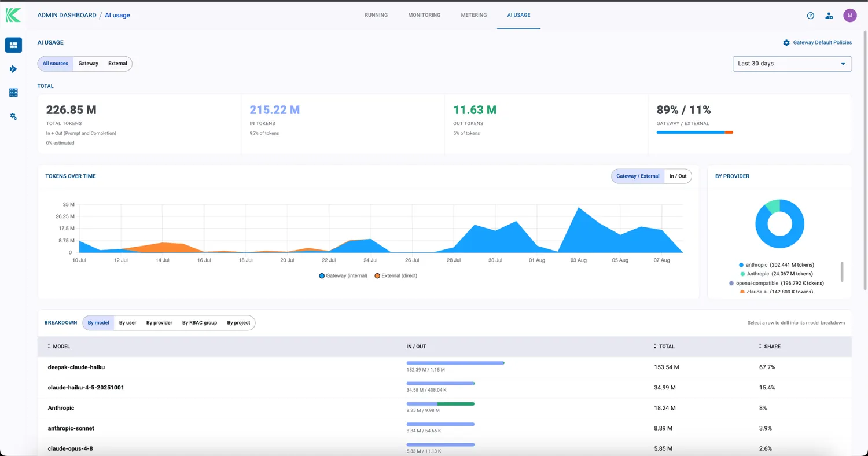Click the Gateway Default Policies gear icon

pyautogui.click(x=786, y=43)
